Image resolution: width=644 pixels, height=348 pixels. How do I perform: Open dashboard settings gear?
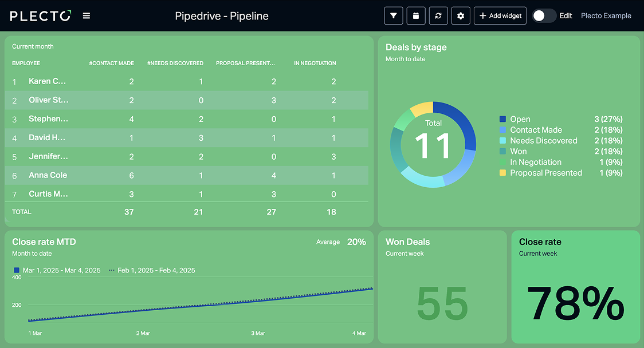[x=461, y=15]
